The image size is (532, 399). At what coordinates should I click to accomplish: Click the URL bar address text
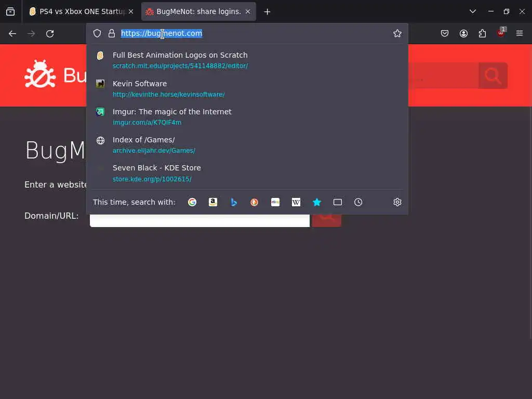[x=162, y=33]
